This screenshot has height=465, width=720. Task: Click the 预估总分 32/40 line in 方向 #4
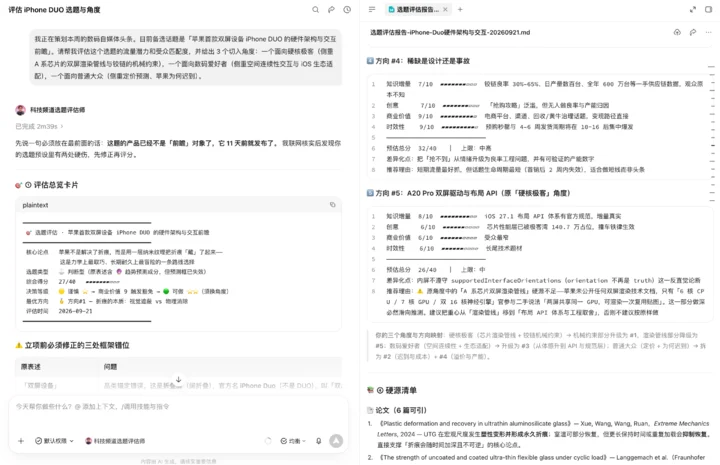click(439, 148)
